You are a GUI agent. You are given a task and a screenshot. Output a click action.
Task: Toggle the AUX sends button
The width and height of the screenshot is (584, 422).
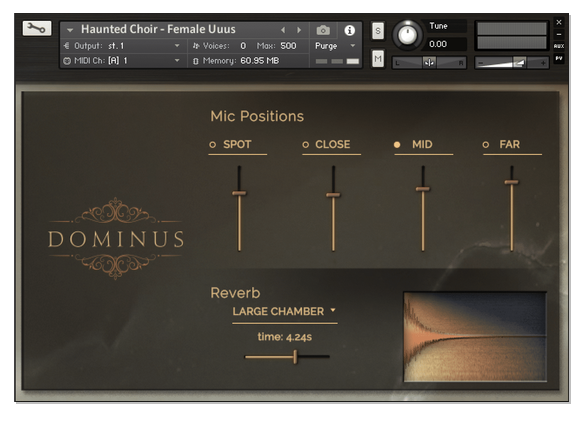click(x=559, y=46)
